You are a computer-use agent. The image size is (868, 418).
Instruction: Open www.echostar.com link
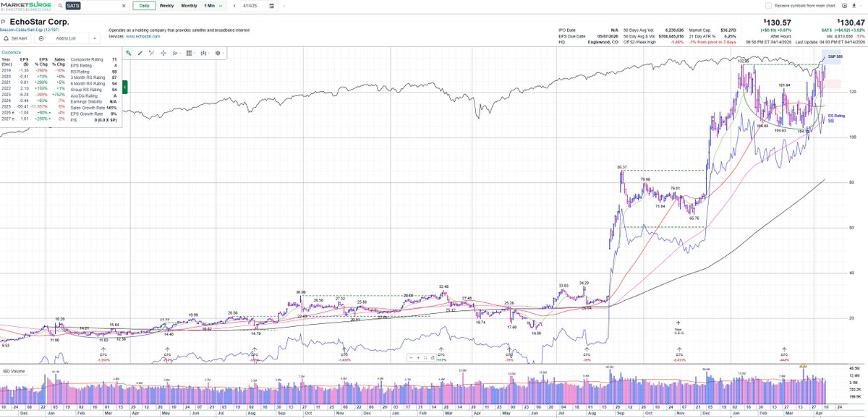[x=142, y=36]
